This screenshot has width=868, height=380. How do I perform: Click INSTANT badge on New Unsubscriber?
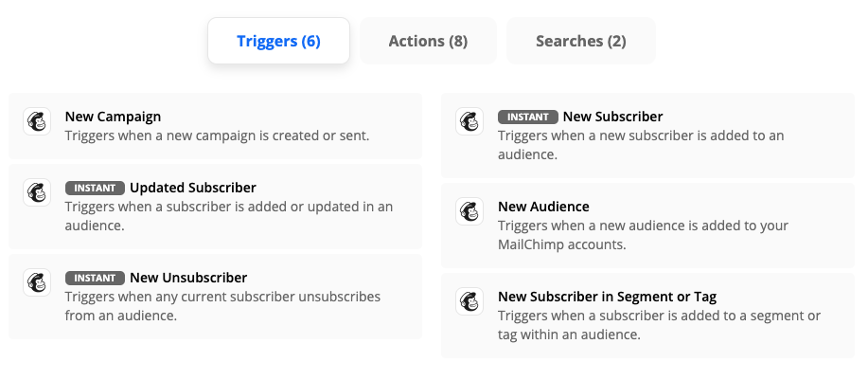point(95,278)
